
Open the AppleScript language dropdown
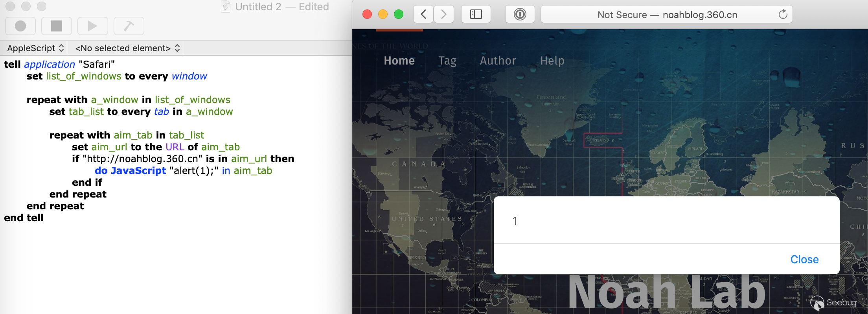(35, 48)
